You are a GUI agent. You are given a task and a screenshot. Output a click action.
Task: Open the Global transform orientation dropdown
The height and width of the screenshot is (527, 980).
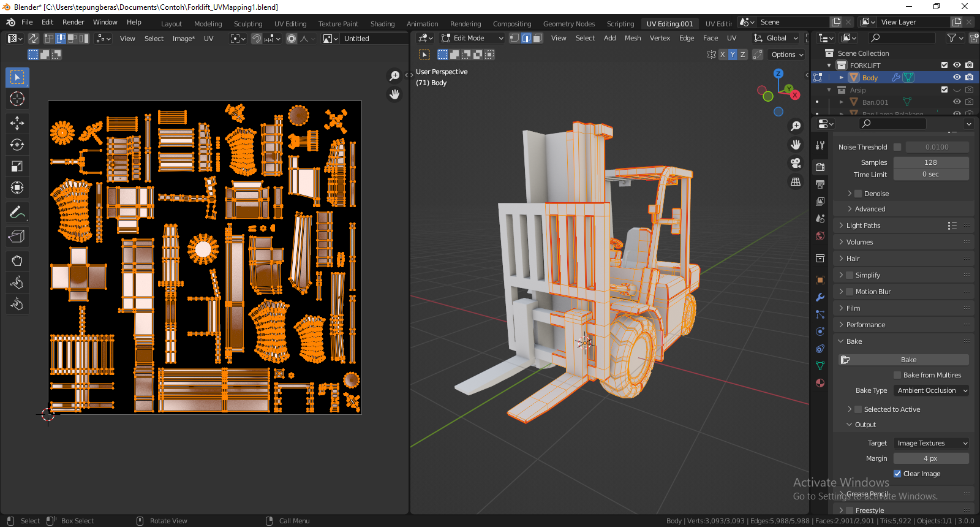pos(775,38)
